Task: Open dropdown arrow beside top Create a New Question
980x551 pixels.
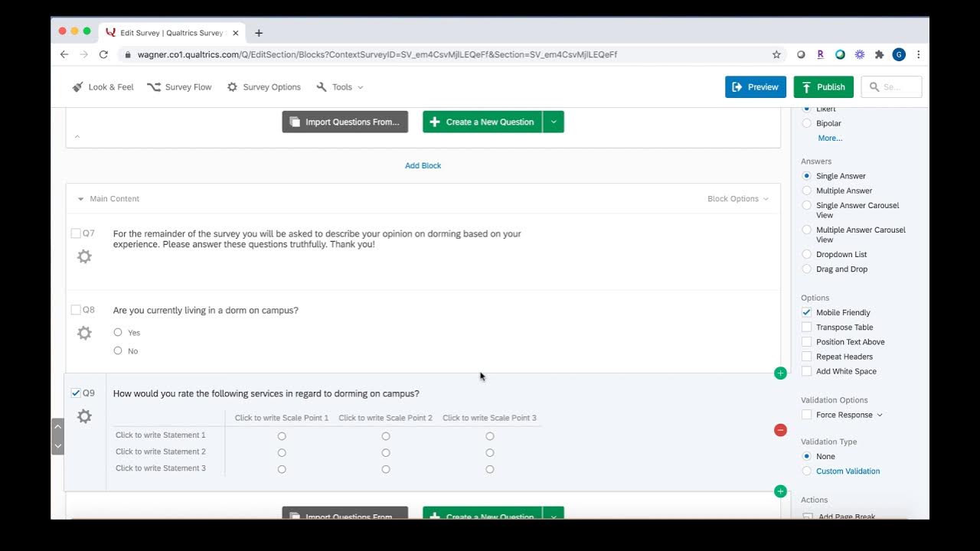Action: (554, 122)
